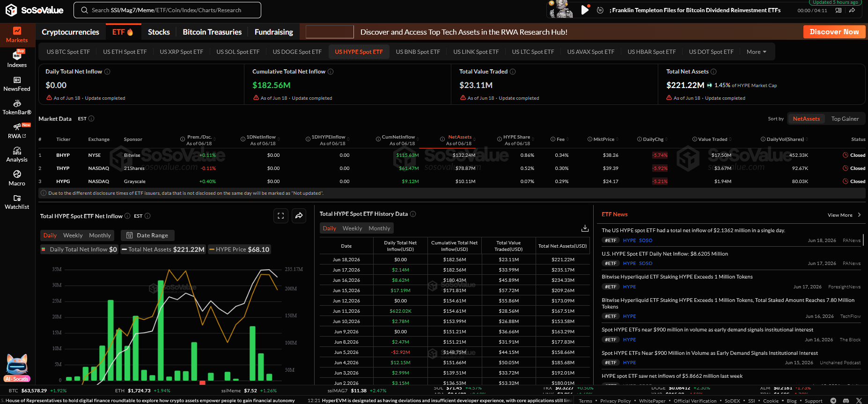This screenshot has width=868, height=404.
Task: Click the Discover Now button
Action: tap(834, 32)
